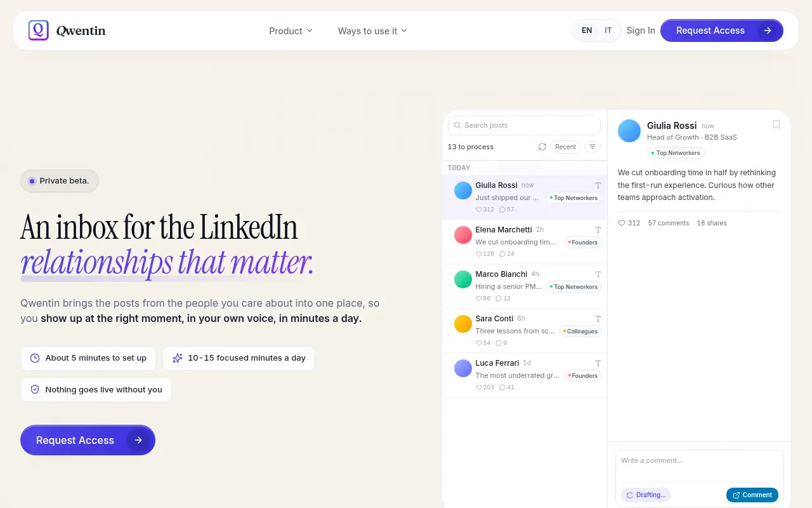Select the EN language option

587,30
